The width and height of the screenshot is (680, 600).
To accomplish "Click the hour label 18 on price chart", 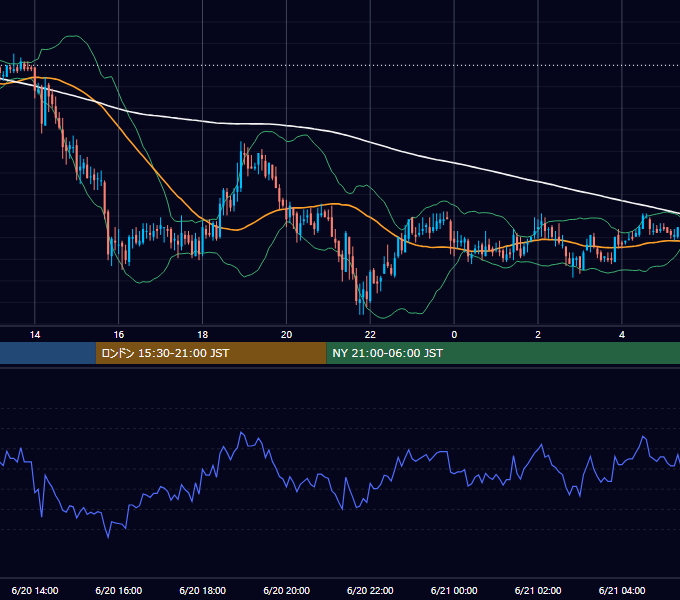I will 203,334.
